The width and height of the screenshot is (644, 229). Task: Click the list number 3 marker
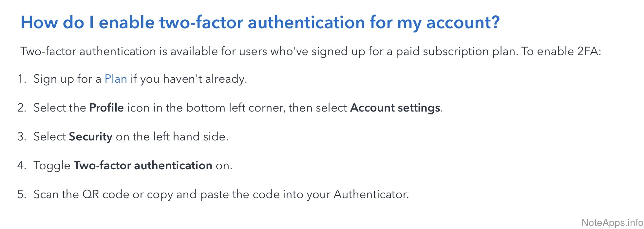[x=22, y=137]
